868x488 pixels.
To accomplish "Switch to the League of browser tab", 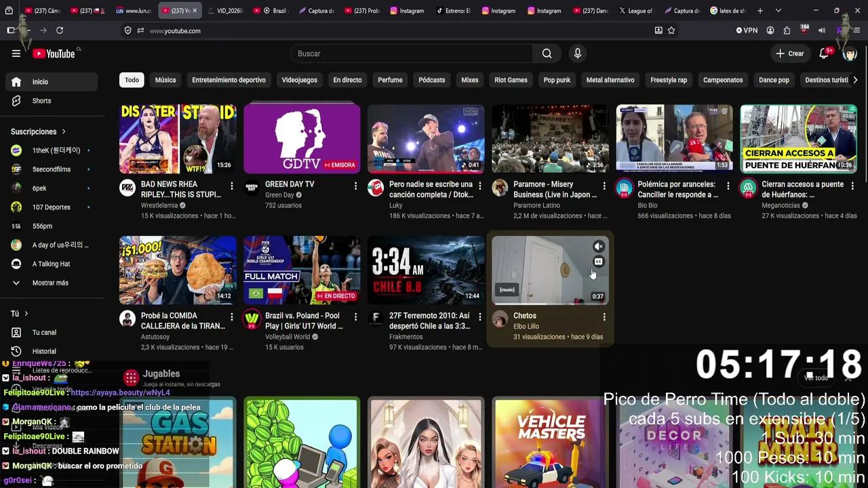I will [635, 11].
